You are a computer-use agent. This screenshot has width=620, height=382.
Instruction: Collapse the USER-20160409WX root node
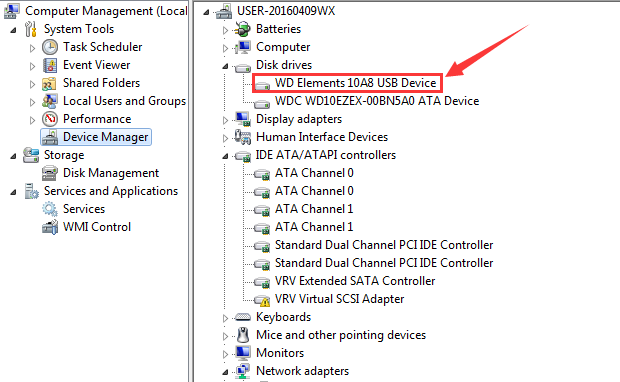point(206,12)
